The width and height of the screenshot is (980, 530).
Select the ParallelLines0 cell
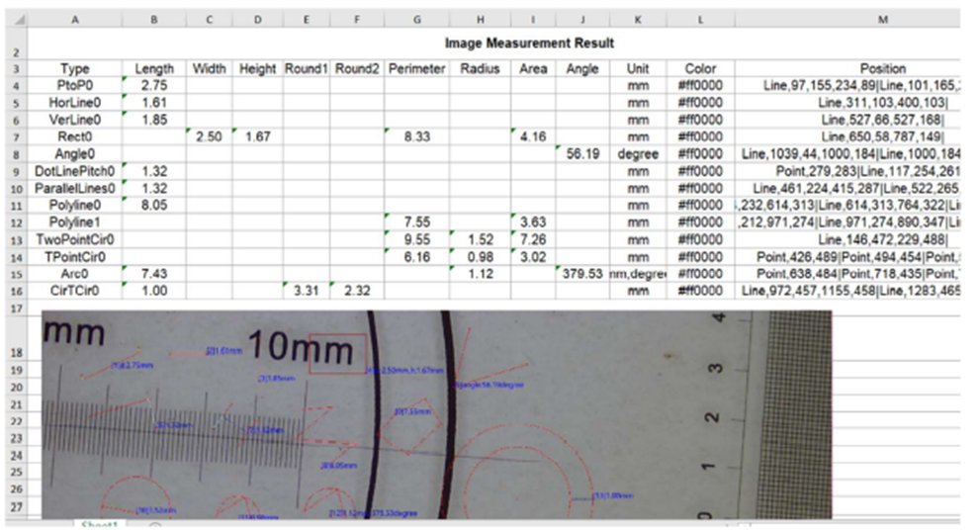pos(75,188)
